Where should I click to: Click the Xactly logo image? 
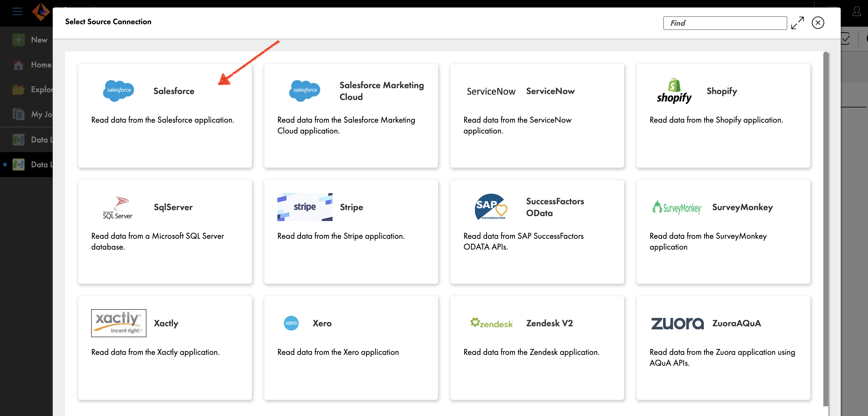click(x=119, y=323)
